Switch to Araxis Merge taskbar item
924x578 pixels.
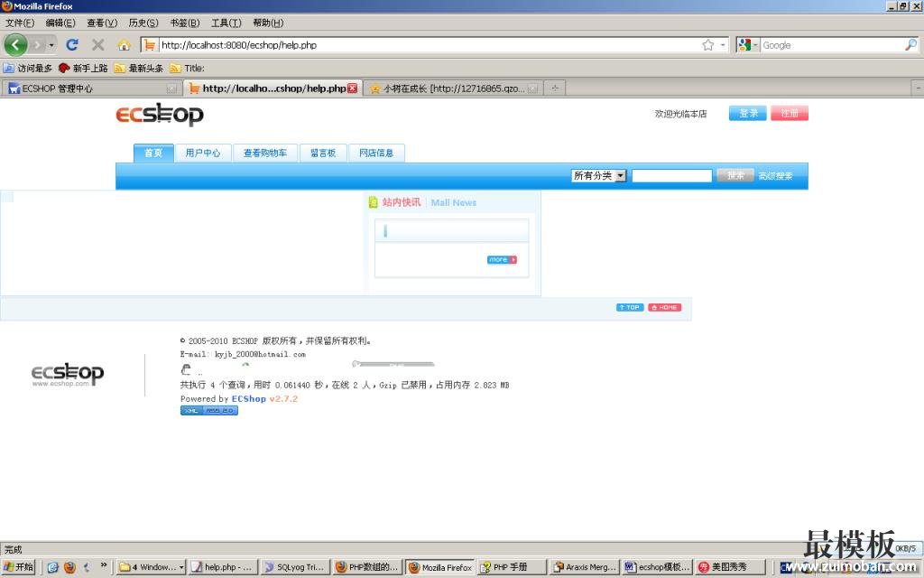pyautogui.click(x=584, y=567)
